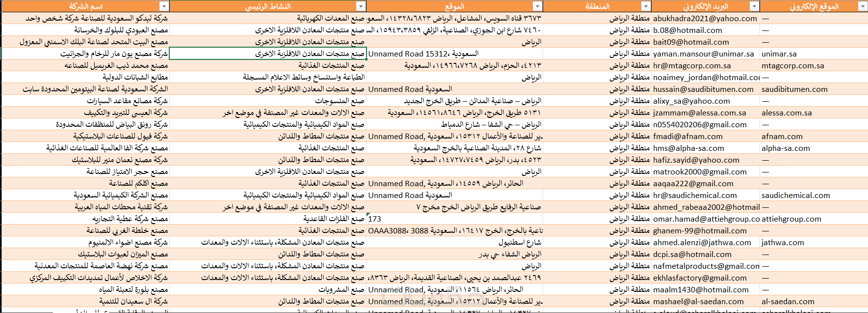
Task: Select the cell abukhadra2021@yahoo.com
Action: point(706,18)
